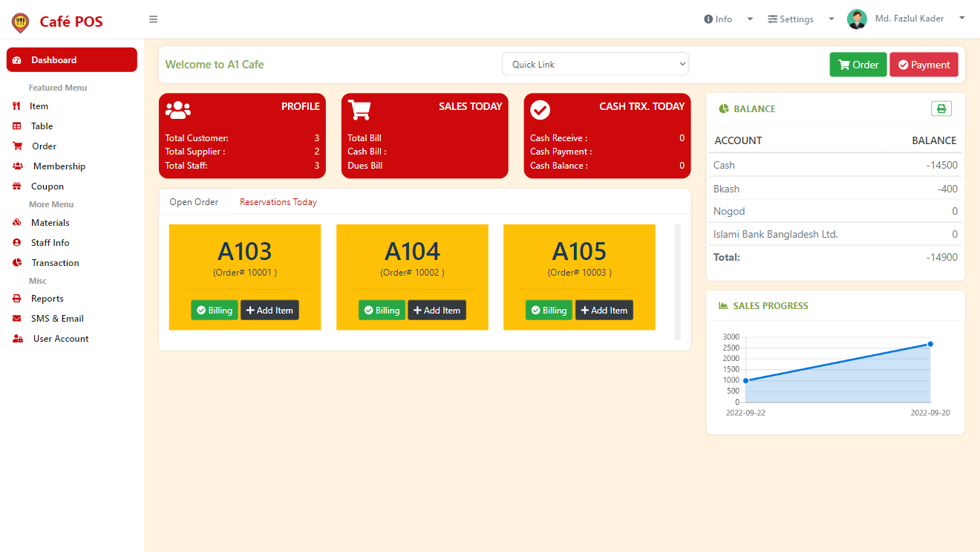Click the Order cart icon in sidebar
This screenshot has width=980, height=552.
click(x=17, y=146)
